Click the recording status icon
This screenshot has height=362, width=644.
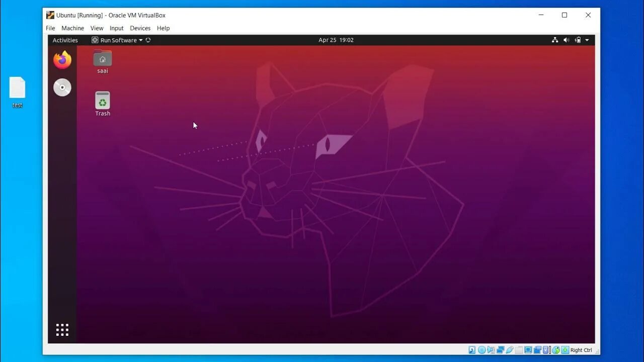click(538, 350)
